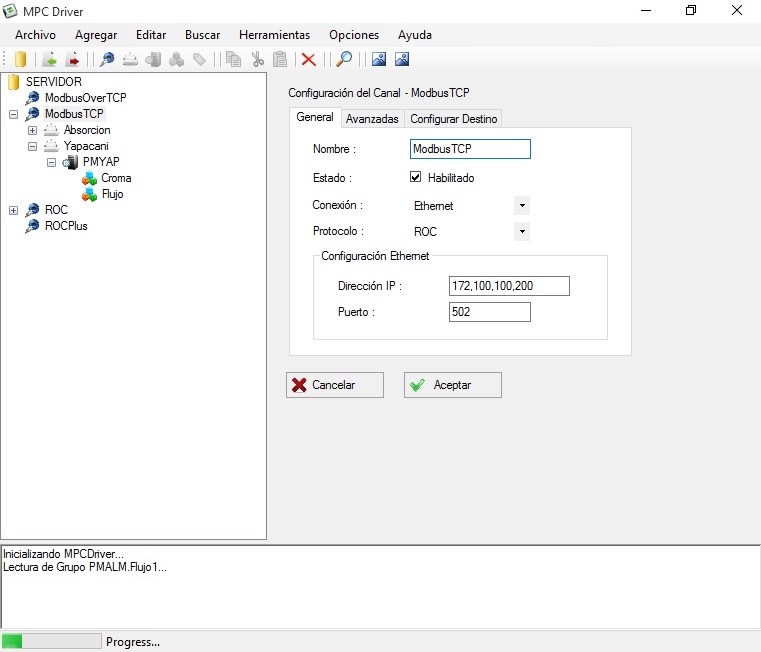The width and height of the screenshot is (761, 652).
Task: Click the add channel globe toolbar icon
Action: pyautogui.click(x=107, y=59)
